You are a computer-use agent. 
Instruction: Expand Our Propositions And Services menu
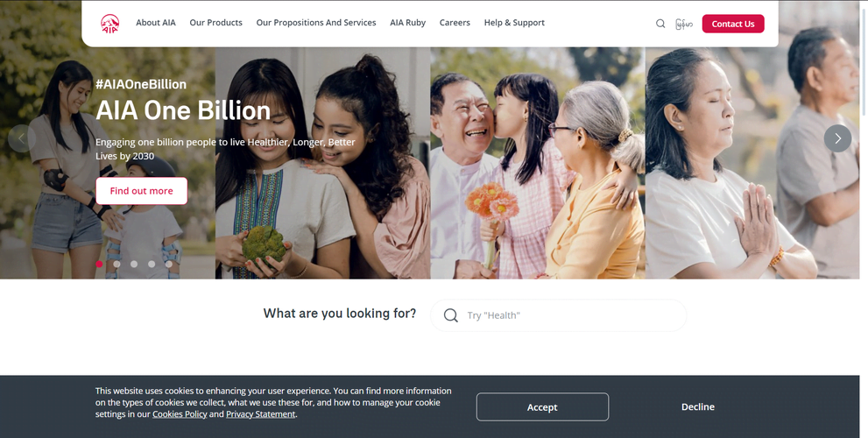click(x=316, y=23)
